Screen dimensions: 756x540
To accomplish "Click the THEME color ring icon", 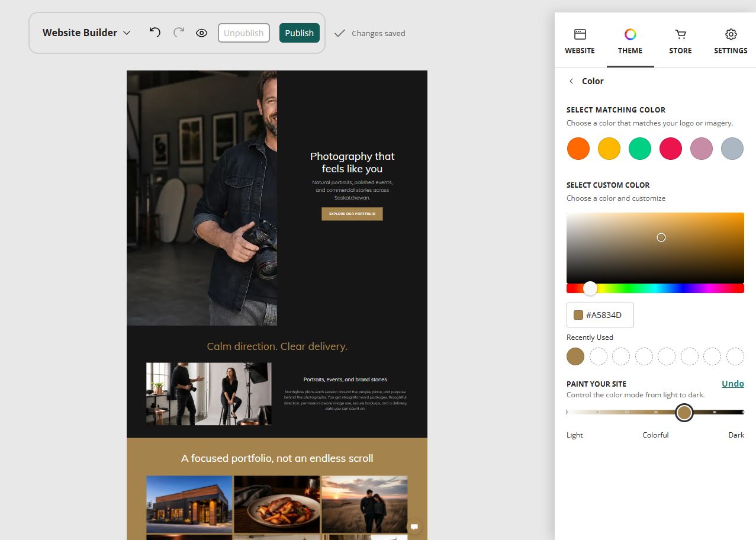I will point(630,34).
